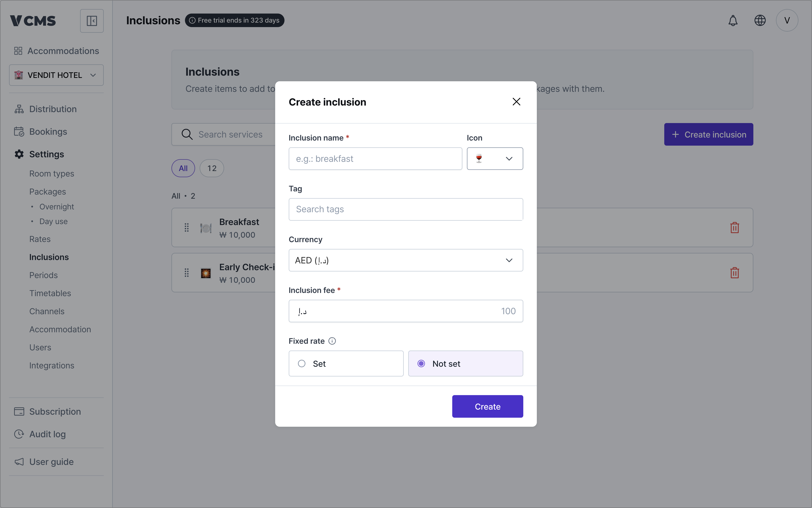Open the language globe icon
812x508 pixels.
tap(760, 21)
